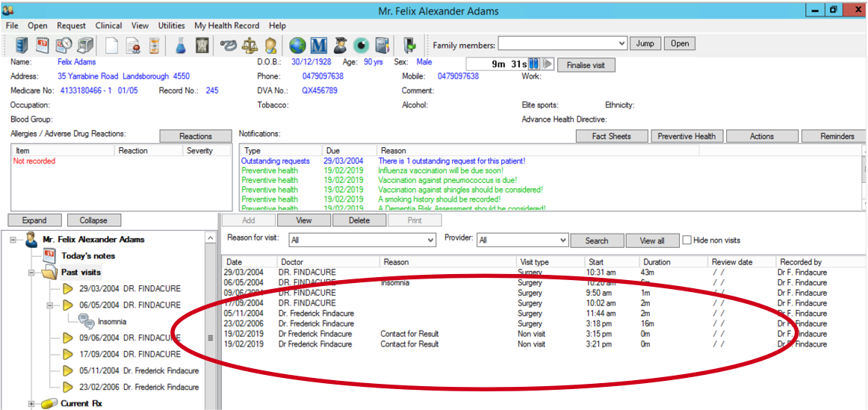
Task: Open the Family members dropdown
Action: (x=621, y=44)
